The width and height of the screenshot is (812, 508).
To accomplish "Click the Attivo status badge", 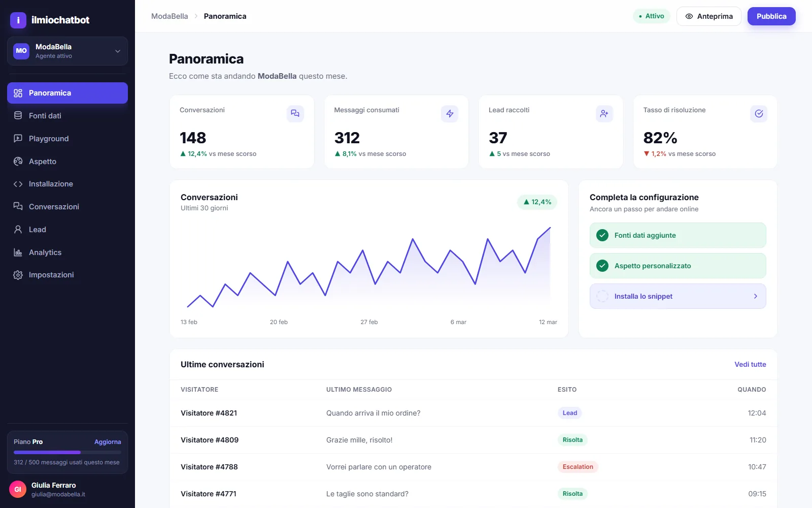I will pyautogui.click(x=652, y=16).
